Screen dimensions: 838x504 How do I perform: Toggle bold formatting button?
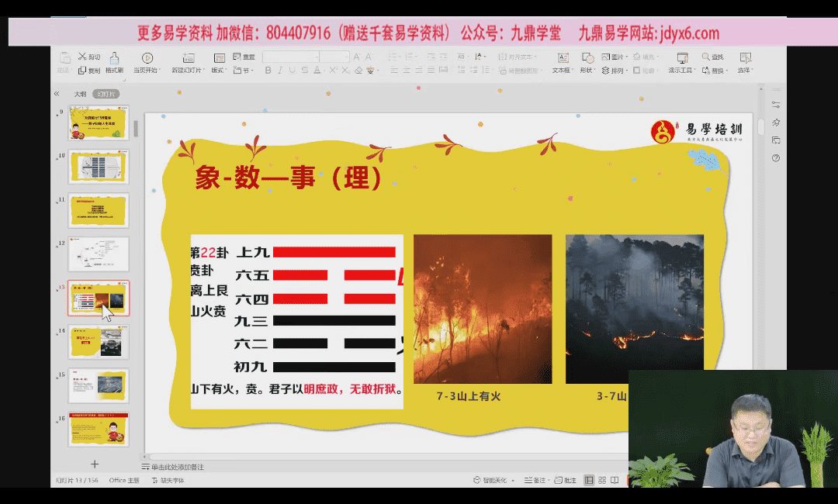(x=268, y=71)
